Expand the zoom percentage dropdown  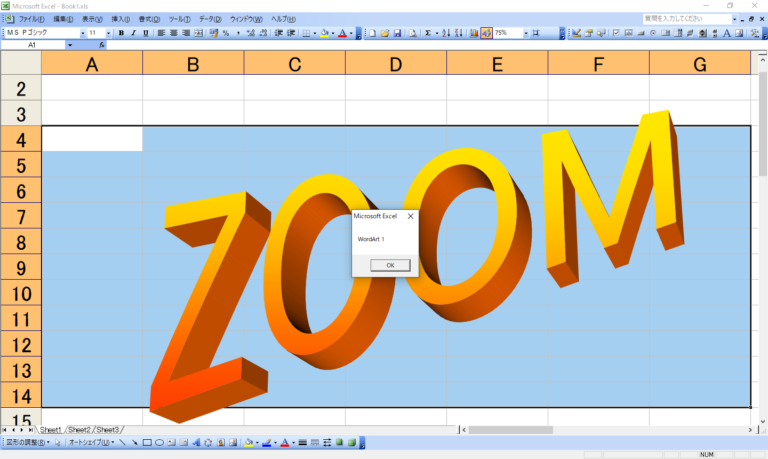(528, 33)
